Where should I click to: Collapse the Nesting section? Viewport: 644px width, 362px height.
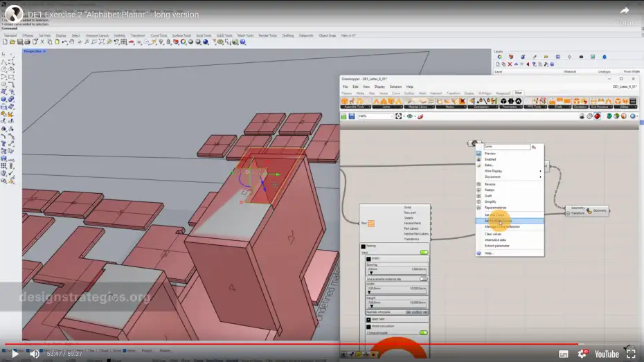coord(363,246)
